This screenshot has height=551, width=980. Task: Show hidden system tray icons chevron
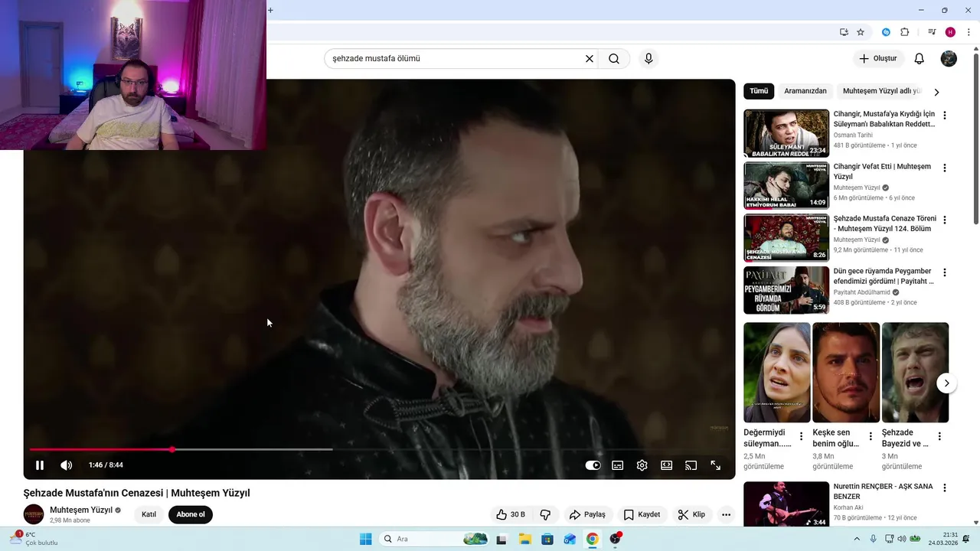[857, 539]
